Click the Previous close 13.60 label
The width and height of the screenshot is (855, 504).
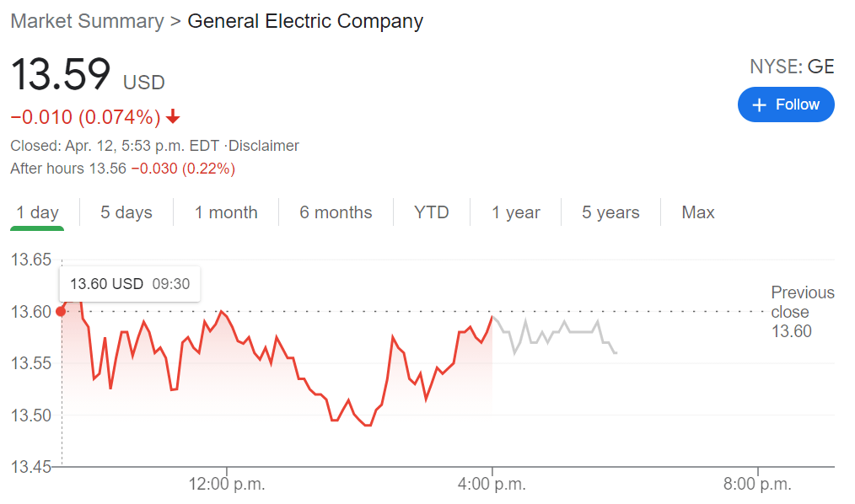(x=802, y=311)
